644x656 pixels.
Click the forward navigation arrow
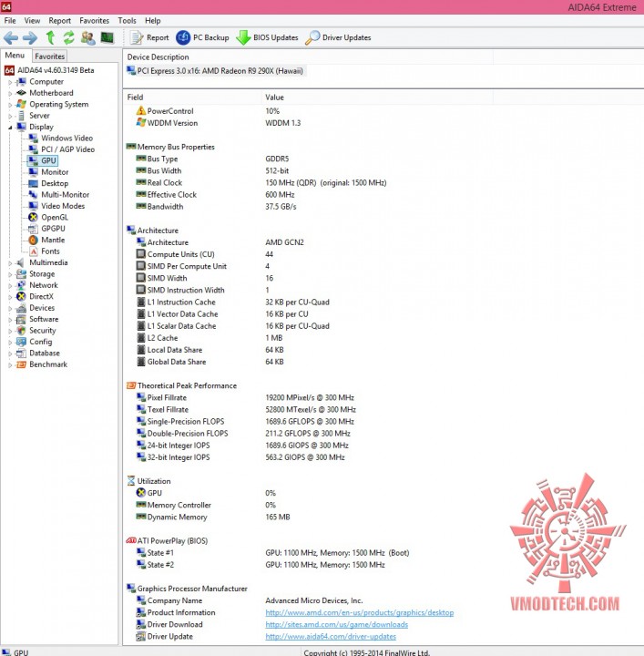[30, 38]
